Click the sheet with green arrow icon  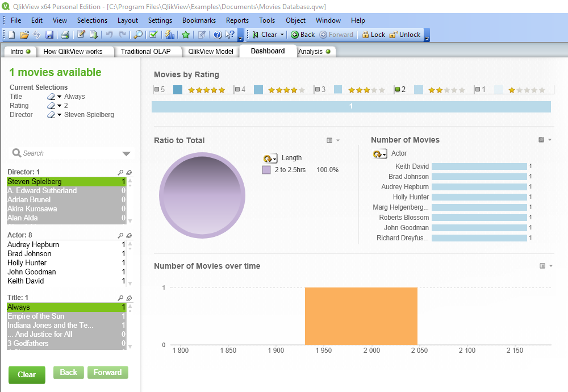click(94, 35)
